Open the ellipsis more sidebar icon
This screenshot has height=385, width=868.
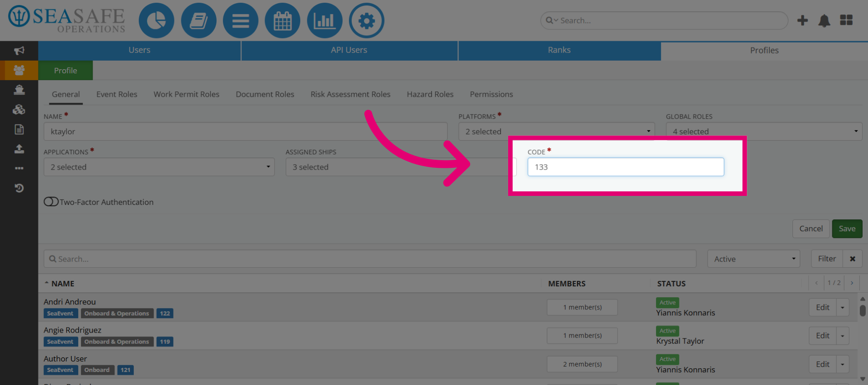pyautogui.click(x=19, y=168)
